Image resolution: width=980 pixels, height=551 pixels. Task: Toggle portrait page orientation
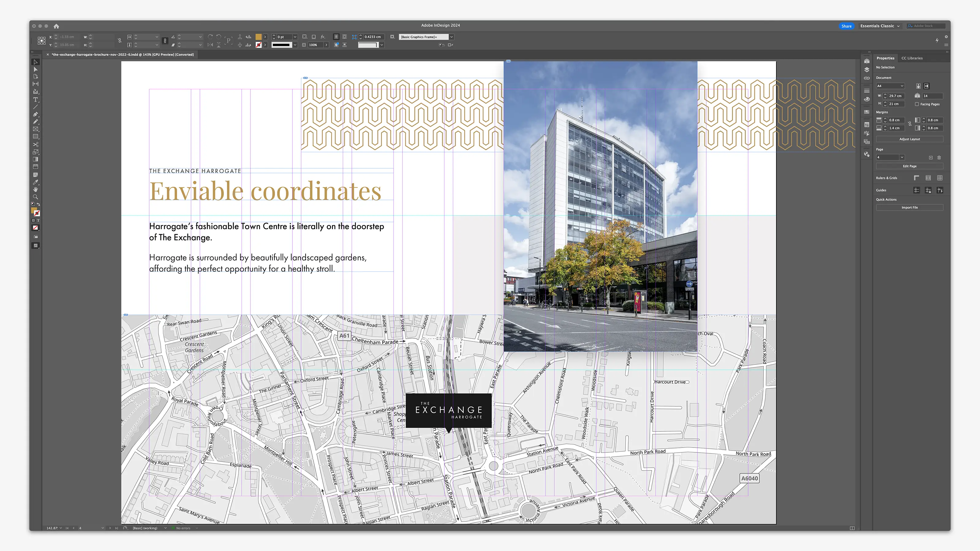click(x=918, y=86)
